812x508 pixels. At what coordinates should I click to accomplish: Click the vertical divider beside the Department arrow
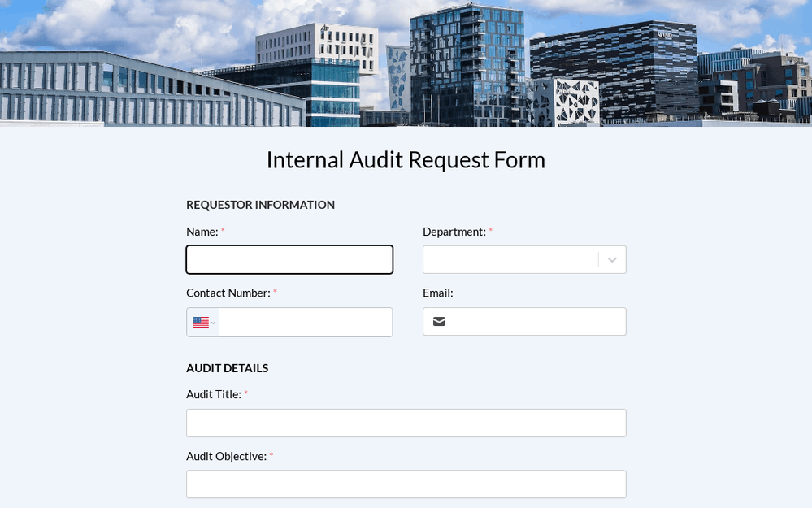tap(598, 260)
